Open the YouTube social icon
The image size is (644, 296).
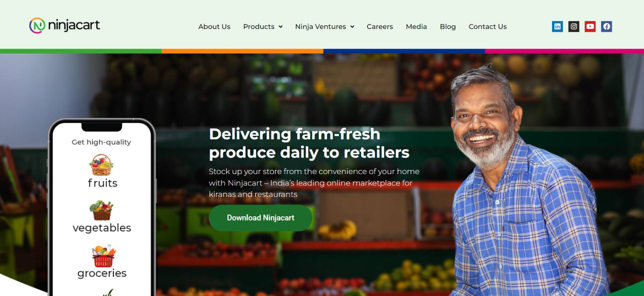[590, 26]
